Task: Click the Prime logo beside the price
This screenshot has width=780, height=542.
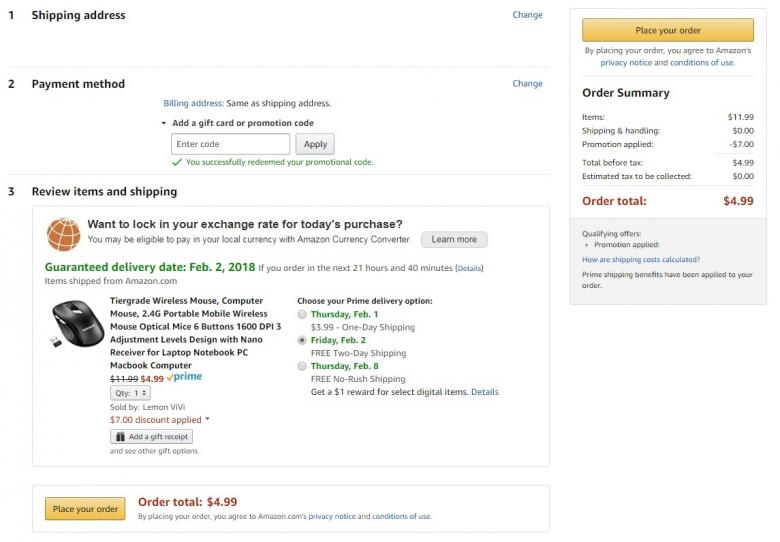Action: (x=185, y=379)
